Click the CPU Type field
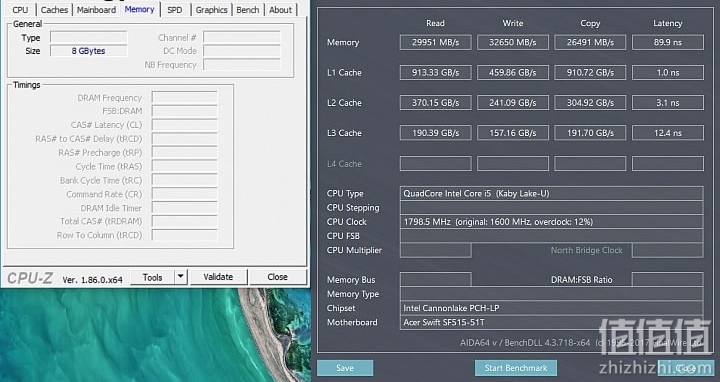The height and width of the screenshot is (382, 720). (x=551, y=193)
